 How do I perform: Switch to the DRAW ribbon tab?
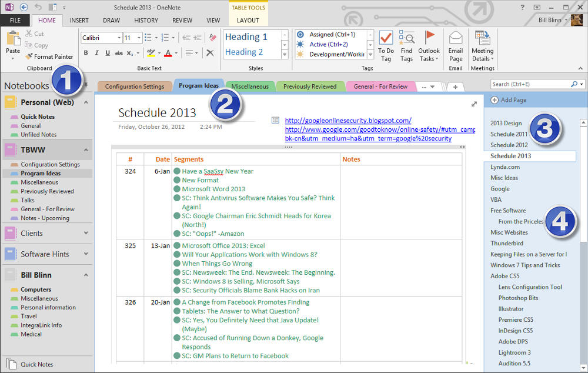(111, 21)
